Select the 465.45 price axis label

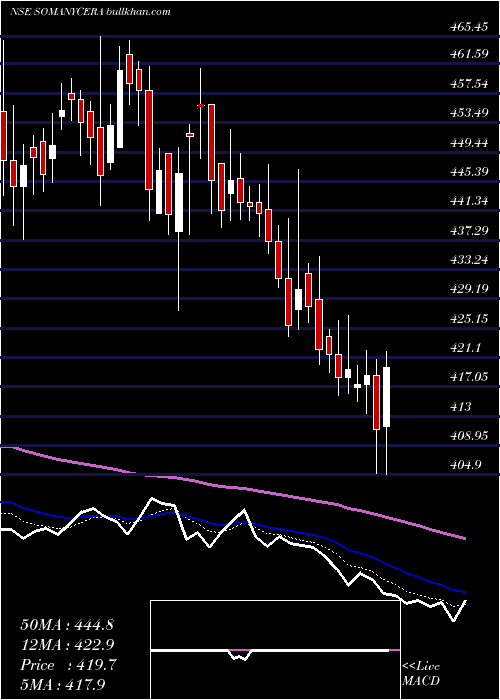469,27
